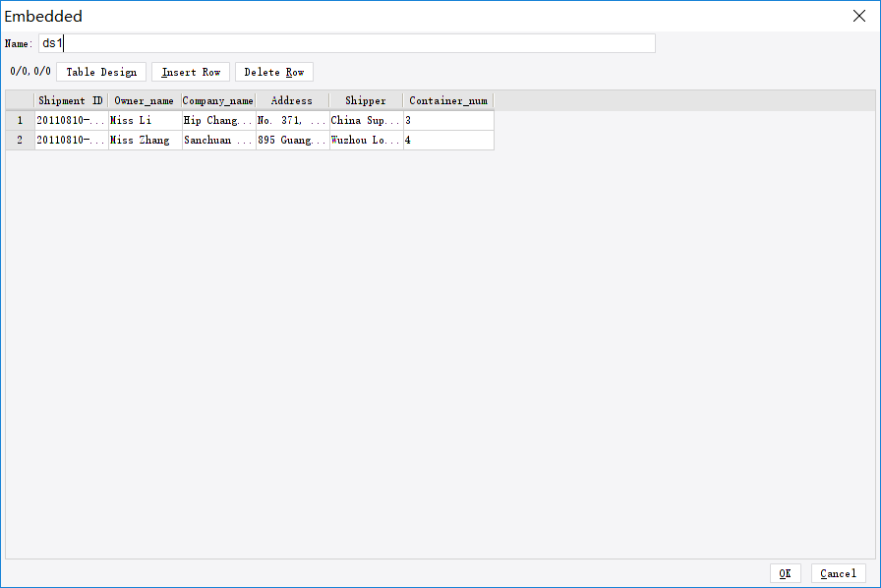Select row 1 using its row number

[x=19, y=120]
